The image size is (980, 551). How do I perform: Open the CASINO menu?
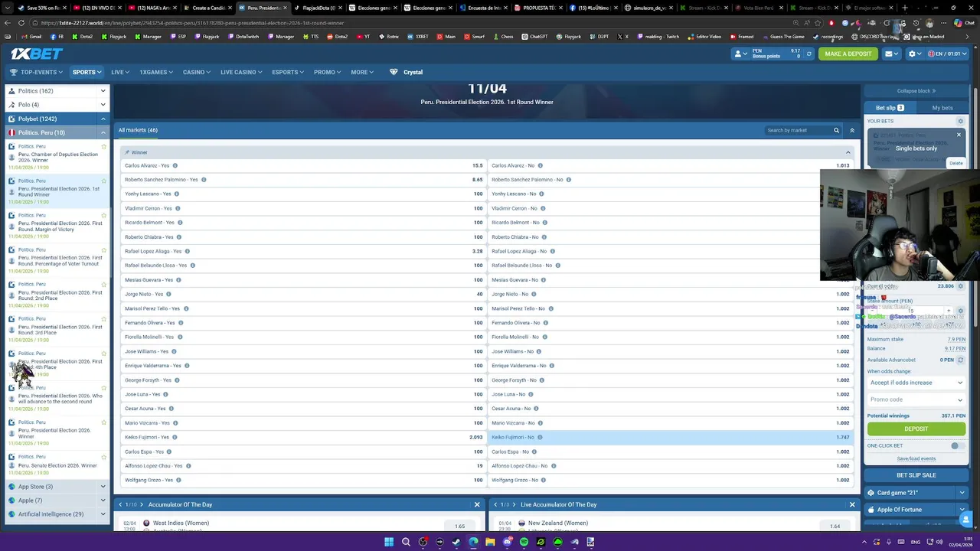pyautogui.click(x=197, y=72)
